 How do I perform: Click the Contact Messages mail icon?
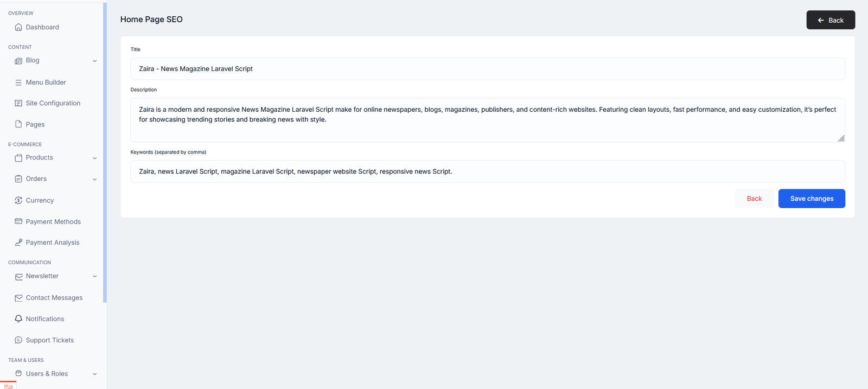pos(18,298)
